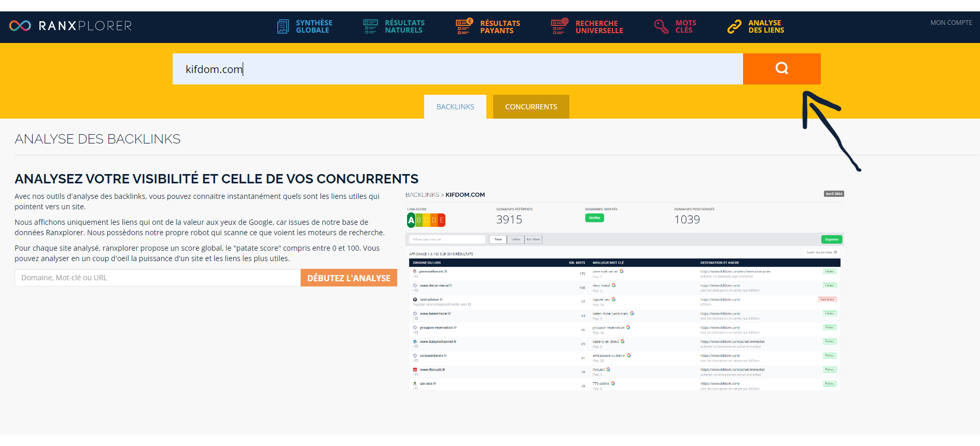Open the Mots Clés key icon
Viewport: 980px width, 446px height.
[x=661, y=26]
